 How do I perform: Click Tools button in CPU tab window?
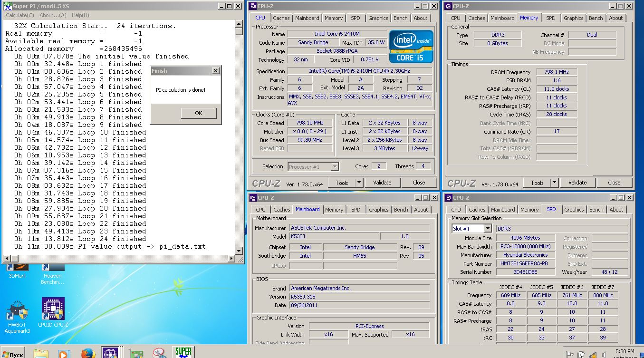[342, 183]
